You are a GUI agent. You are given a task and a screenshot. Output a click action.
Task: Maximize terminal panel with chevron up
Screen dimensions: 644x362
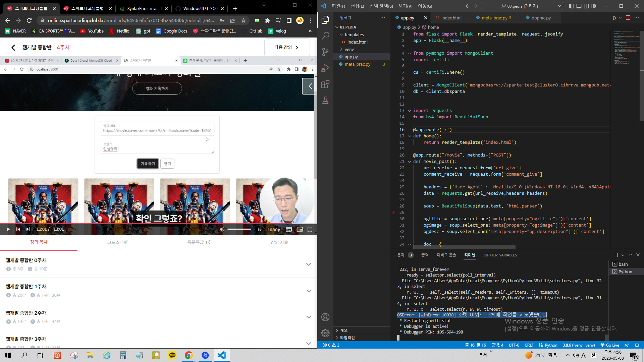[x=631, y=255]
